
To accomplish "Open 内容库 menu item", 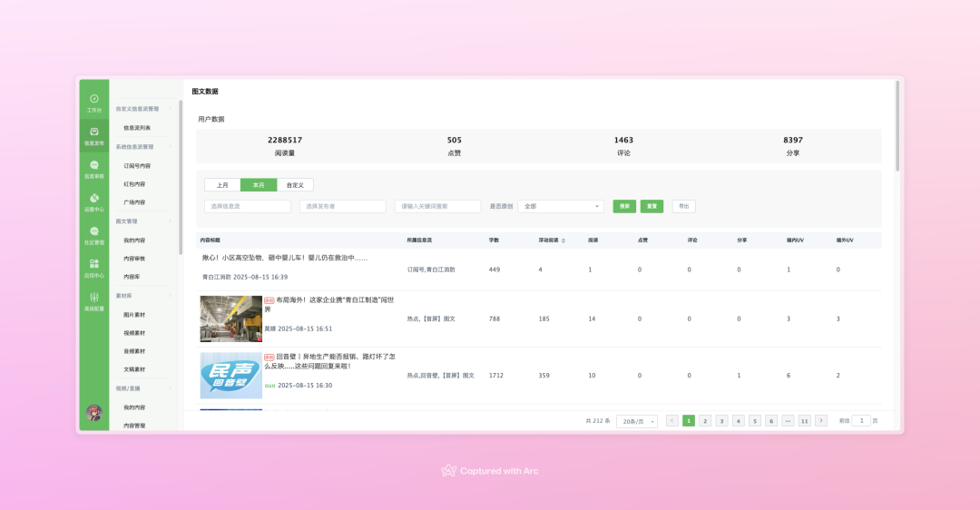I will 132,277.
